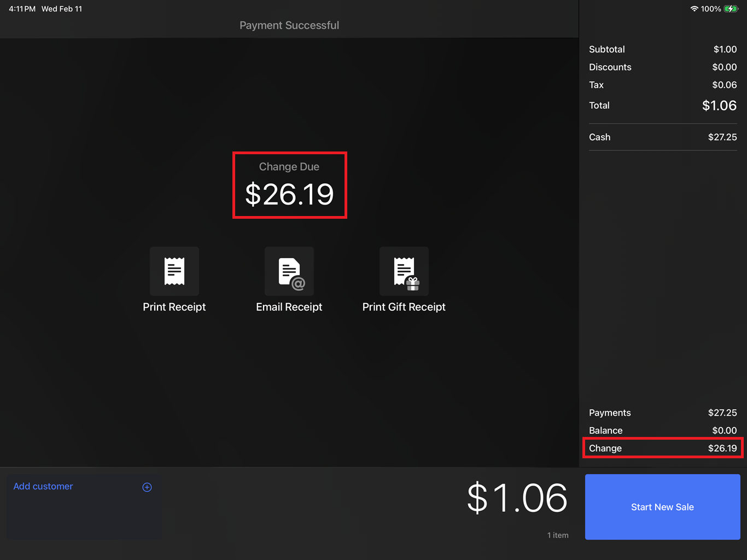This screenshot has height=560, width=747.
Task: Click the Print Gift Receipt label
Action: click(404, 307)
